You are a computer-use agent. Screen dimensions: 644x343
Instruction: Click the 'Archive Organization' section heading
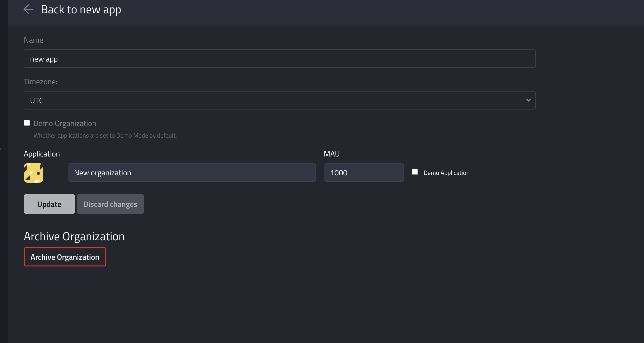pyautogui.click(x=74, y=237)
